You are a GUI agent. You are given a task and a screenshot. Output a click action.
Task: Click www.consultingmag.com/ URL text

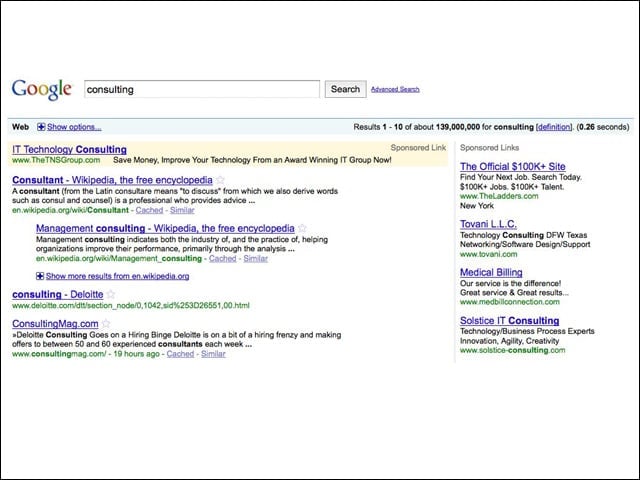click(x=59, y=354)
